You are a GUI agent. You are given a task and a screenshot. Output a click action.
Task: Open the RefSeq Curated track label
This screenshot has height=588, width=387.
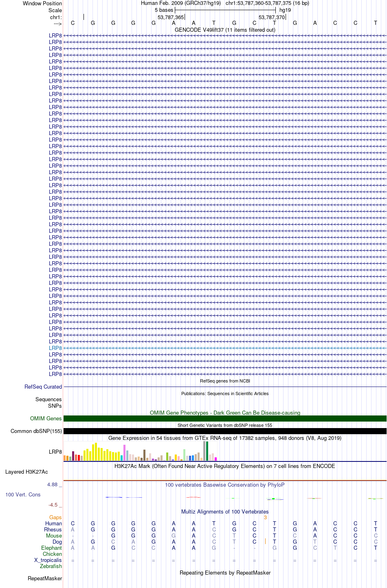point(43,387)
